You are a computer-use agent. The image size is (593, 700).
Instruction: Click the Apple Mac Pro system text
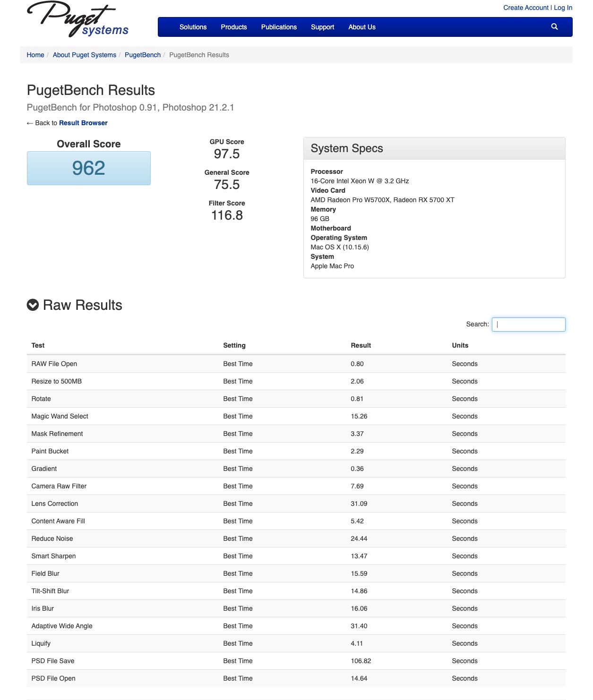(x=332, y=266)
